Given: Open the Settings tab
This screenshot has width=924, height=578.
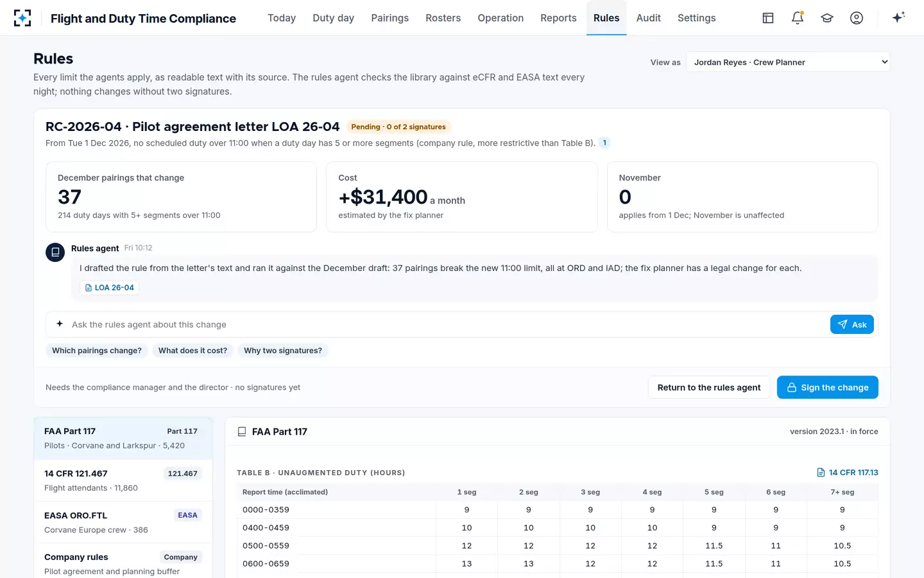Looking at the screenshot, I should coord(696,18).
